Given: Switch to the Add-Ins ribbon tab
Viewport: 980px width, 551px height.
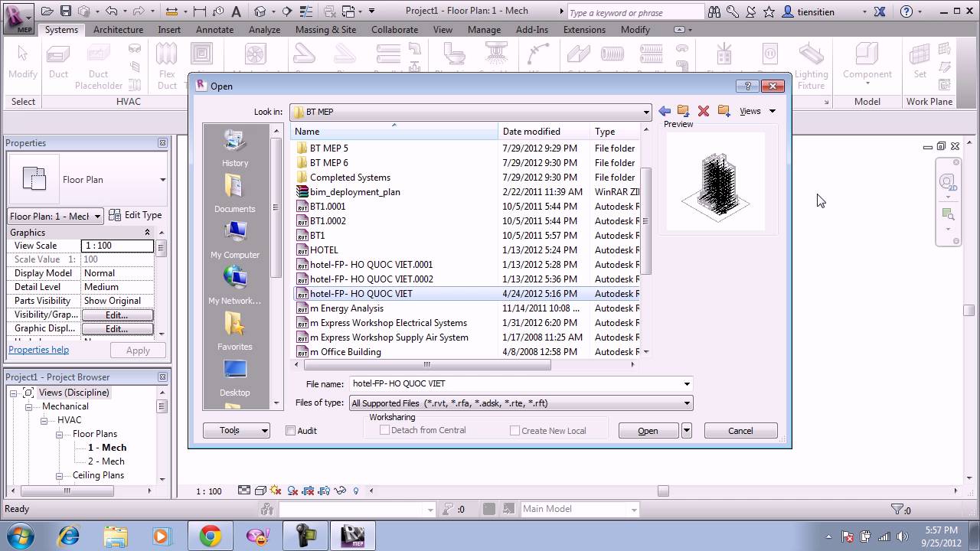Looking at the screenshot, I should 532,30.
